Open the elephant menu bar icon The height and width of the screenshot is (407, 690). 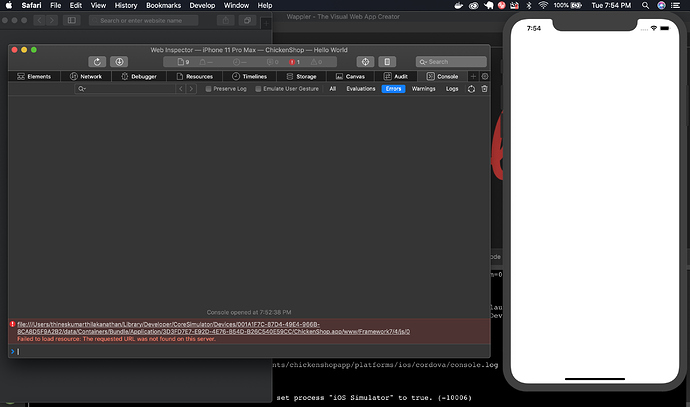coord(488,5)
